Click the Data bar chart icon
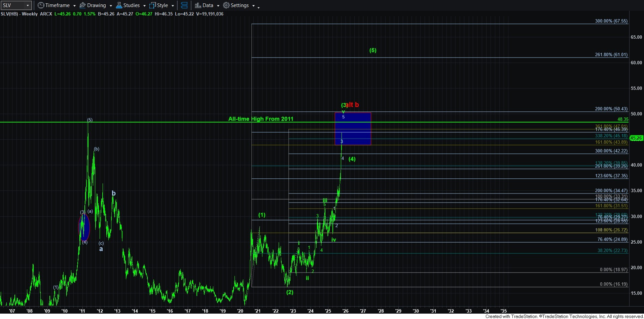Image resolution: width=644 pixels, height=319 pixels. click(198, 5)
